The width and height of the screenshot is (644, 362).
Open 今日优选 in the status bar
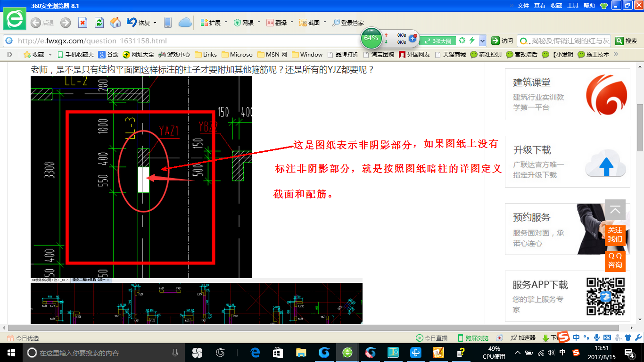[x=23, y=338]
